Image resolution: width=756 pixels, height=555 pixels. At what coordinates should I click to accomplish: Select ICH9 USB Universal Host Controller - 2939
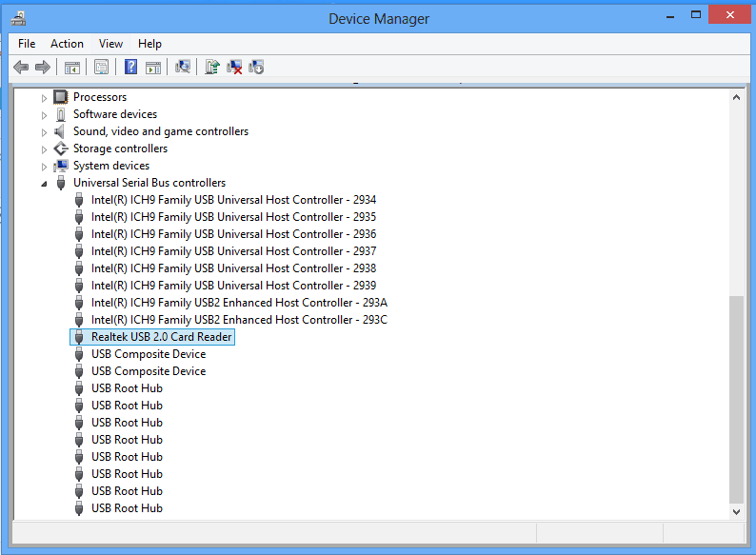click(x=233, y=286)
